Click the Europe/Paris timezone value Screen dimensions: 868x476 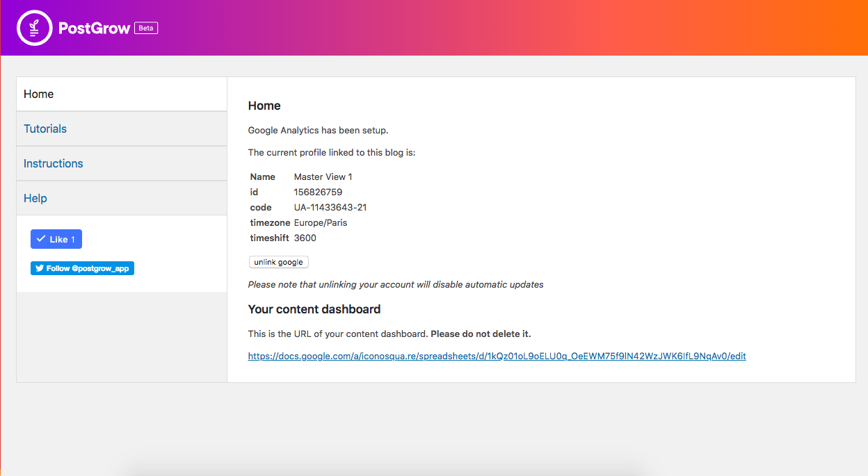(321, 222)
